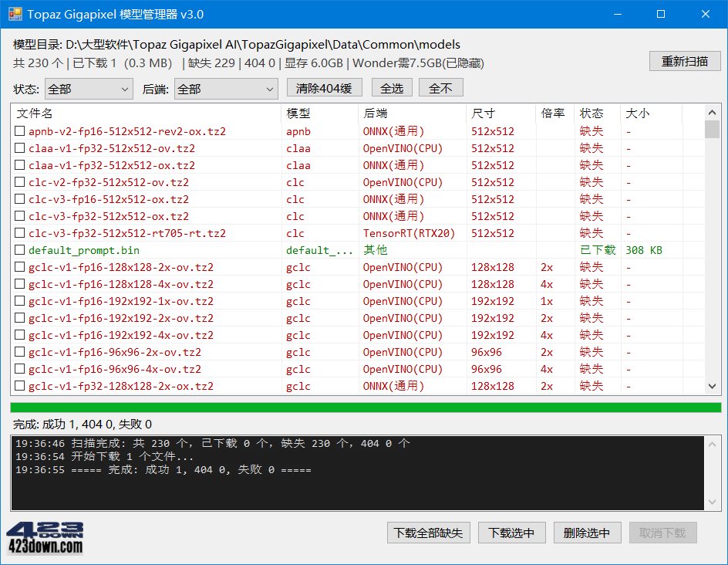Enable checkbox for clc-v2-fp32-512x512-ov.tz2

(x=19, y=182)
